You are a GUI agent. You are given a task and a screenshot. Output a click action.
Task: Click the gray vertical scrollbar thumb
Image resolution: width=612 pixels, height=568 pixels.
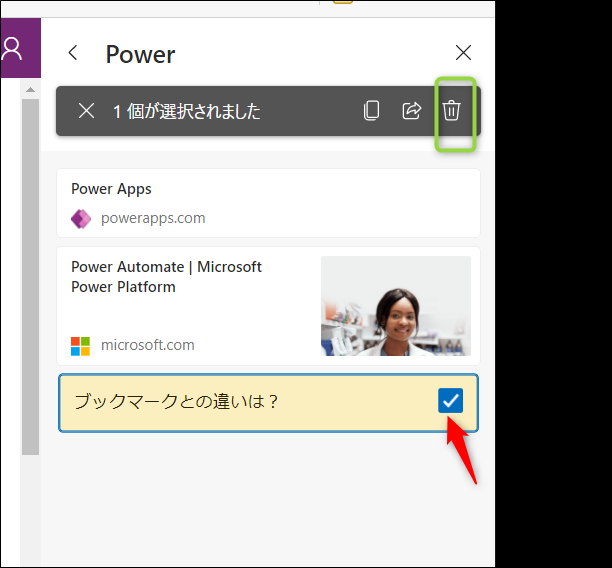click(30, 277)
